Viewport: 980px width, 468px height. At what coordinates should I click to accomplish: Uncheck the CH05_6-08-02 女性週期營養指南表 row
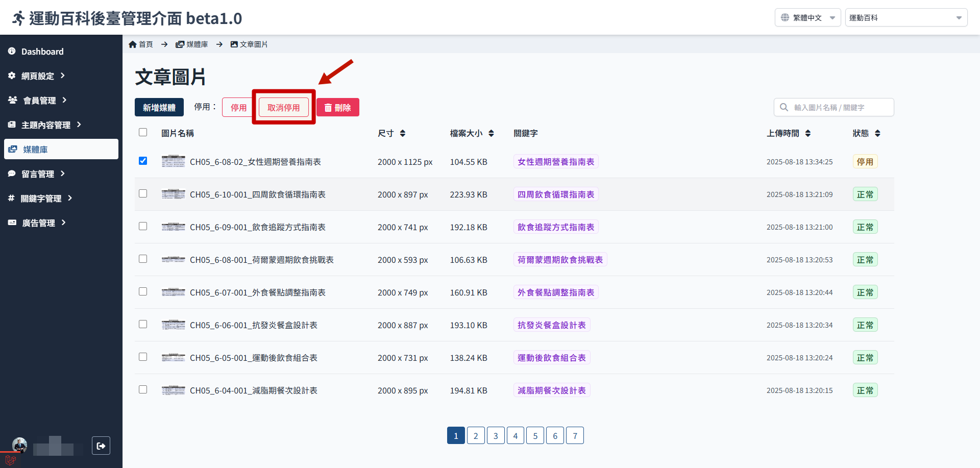click(x=143, y=161)
